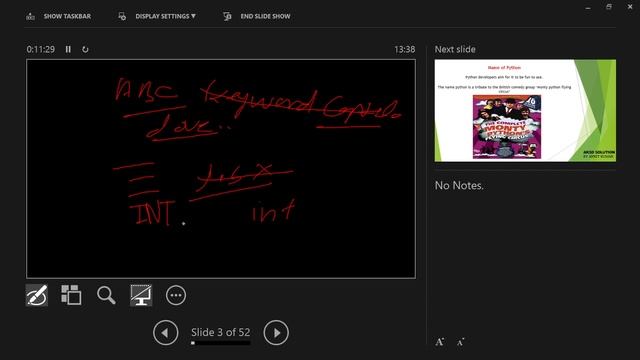Click the 'No Notes.' text area
The width and height of the screenshot is (640, 360).
(459, 185)
